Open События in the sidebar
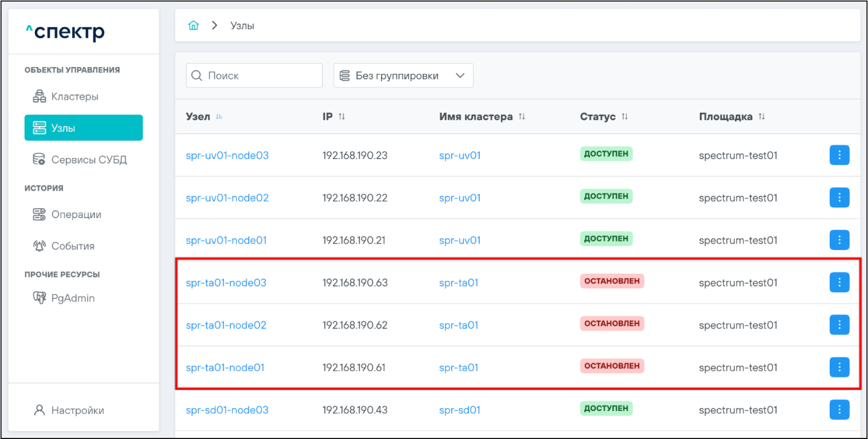Viewport: 868px width, 439px height. (x=73, y=246)
